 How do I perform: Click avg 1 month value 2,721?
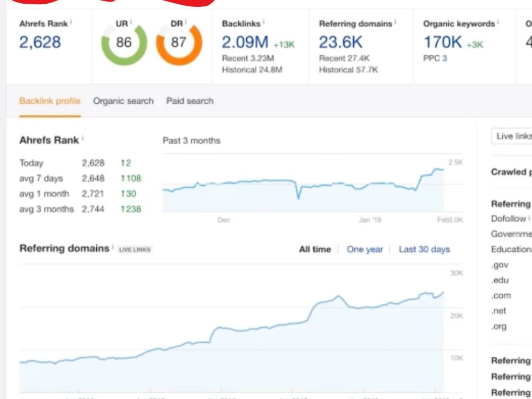tap(93, 194)
